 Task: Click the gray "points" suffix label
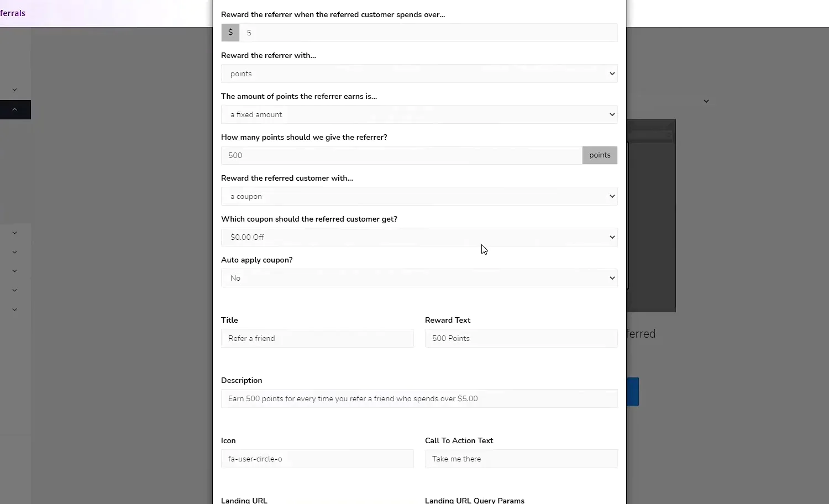(x=600, y=155)
